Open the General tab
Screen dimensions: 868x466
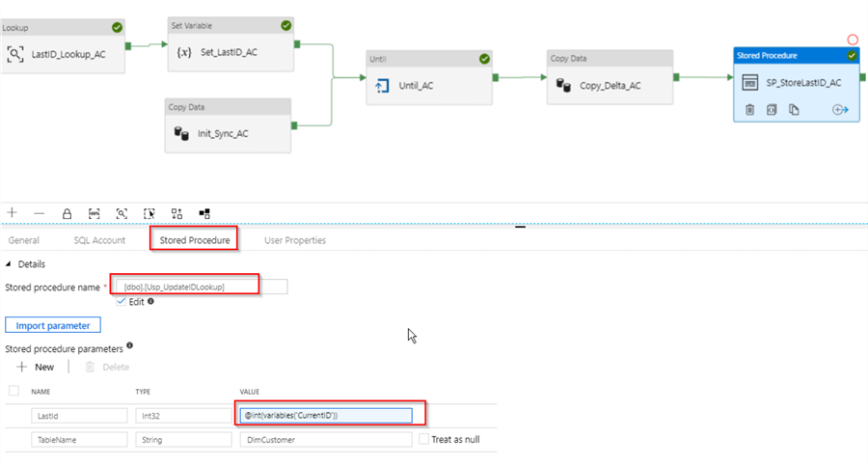click(x=24, y=240)
